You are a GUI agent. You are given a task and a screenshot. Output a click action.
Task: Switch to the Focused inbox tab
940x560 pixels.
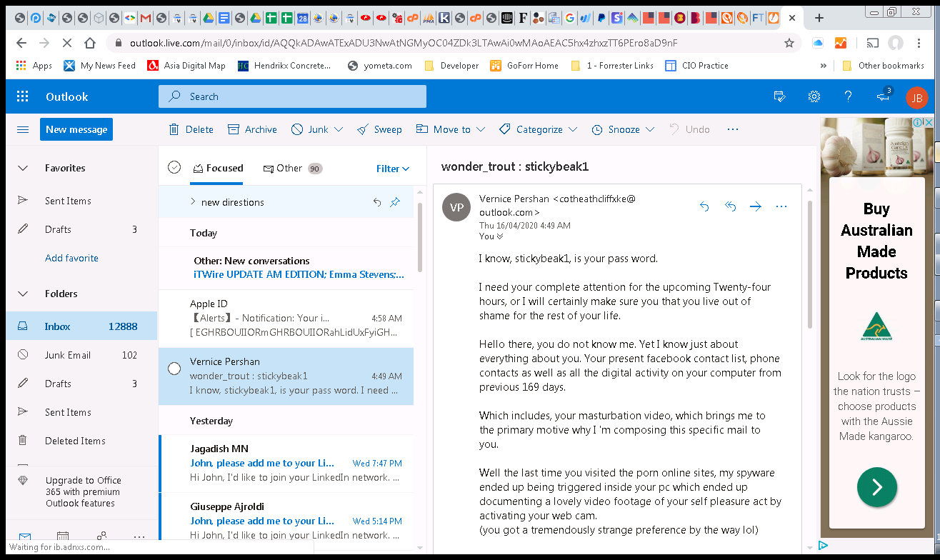218,169
